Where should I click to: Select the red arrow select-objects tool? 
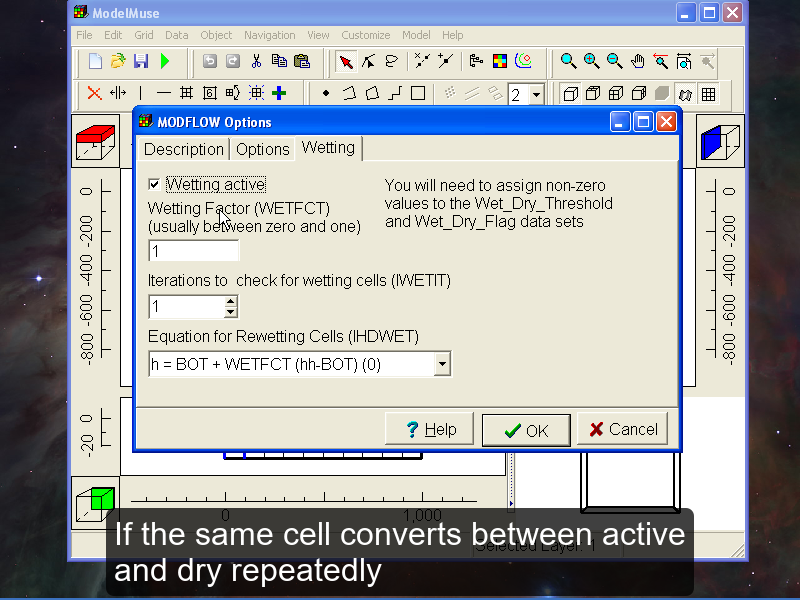345,62
